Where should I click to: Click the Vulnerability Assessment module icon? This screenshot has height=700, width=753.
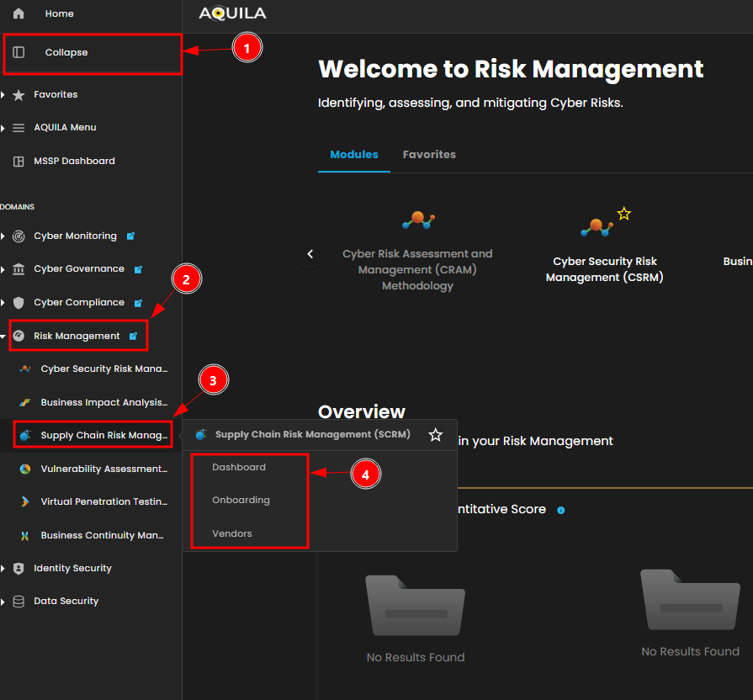(x=25, y=469)
